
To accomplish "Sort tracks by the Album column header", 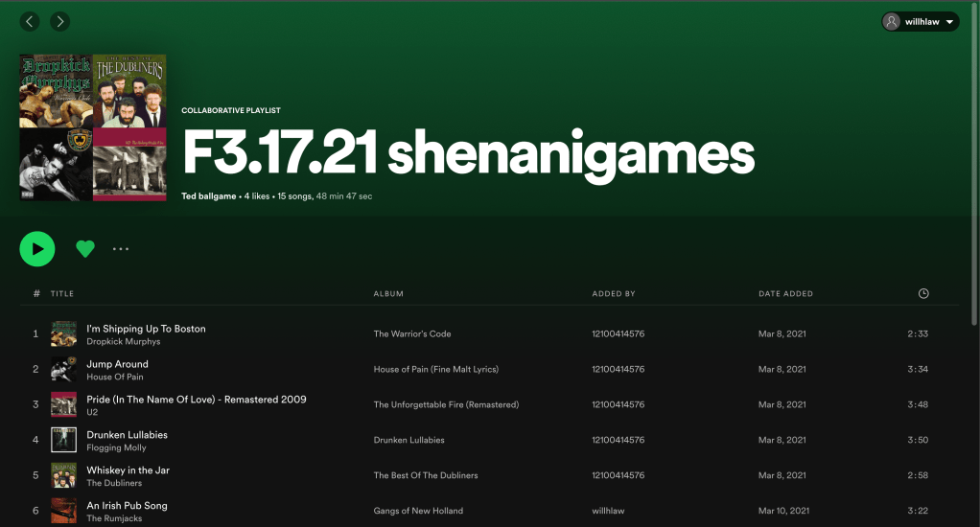I will [388, 293].
